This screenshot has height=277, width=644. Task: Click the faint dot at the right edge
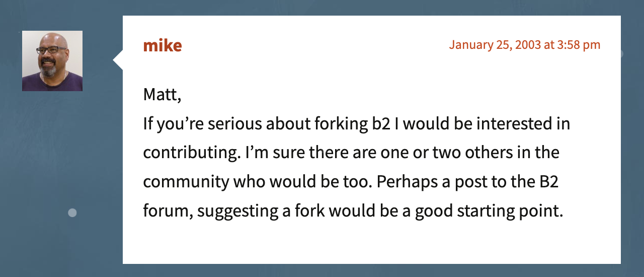pyautogui.click(x=622, y=53)
